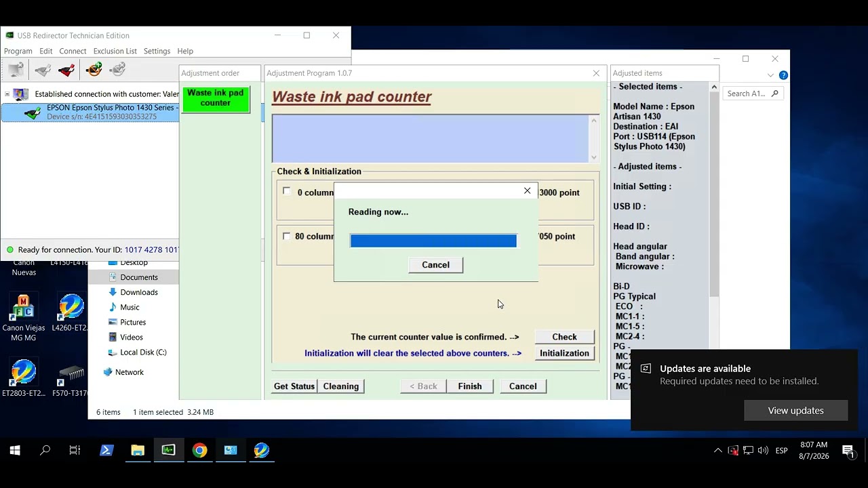Click the blue help question mark icon
Viewport: 868px width, 488px height.
tap(783, 75)
